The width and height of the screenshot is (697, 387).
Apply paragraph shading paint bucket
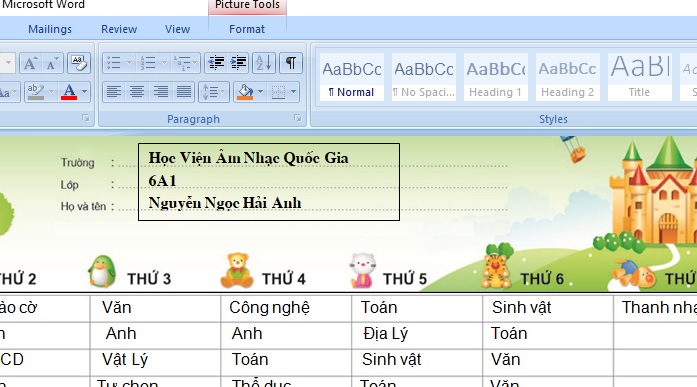[x=245, y=92]
